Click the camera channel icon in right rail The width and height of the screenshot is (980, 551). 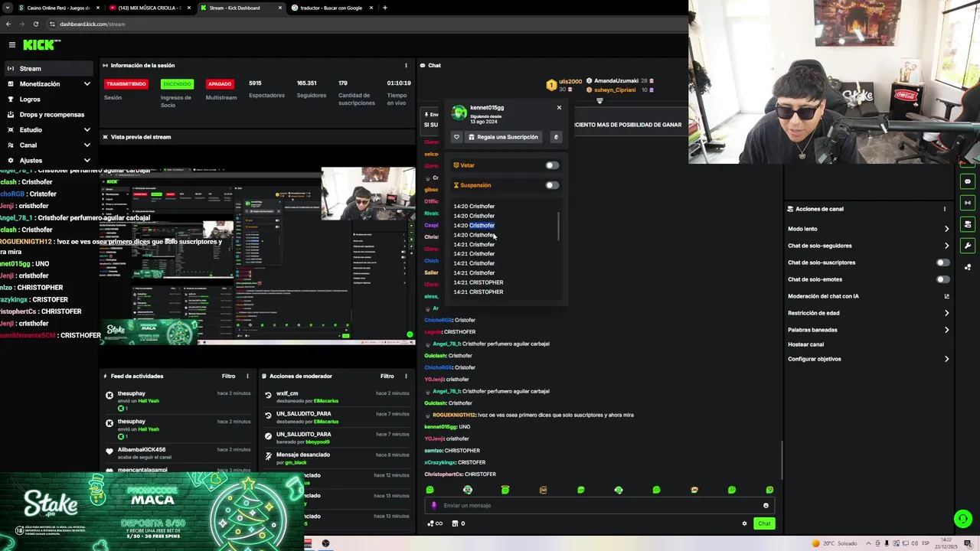(968, 224)
